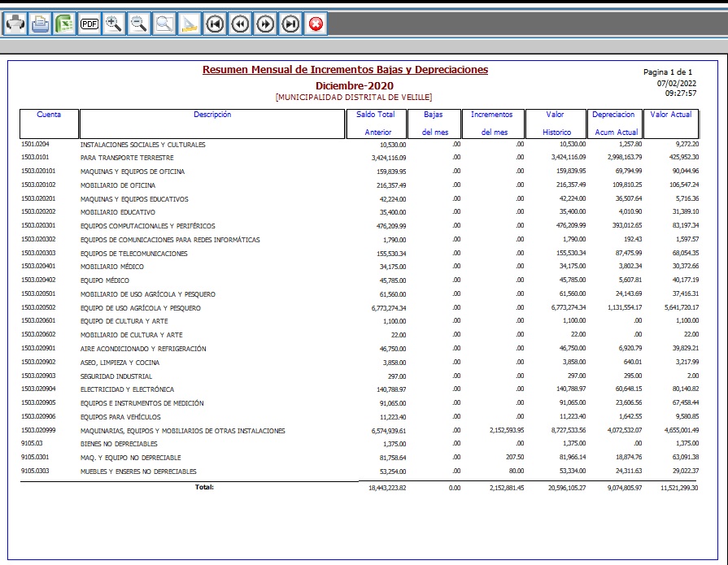Click MAQ. Y EQUIPO NO DEPRECIABLE
Viewport: 728px width, 565px height.
[130, 458]
